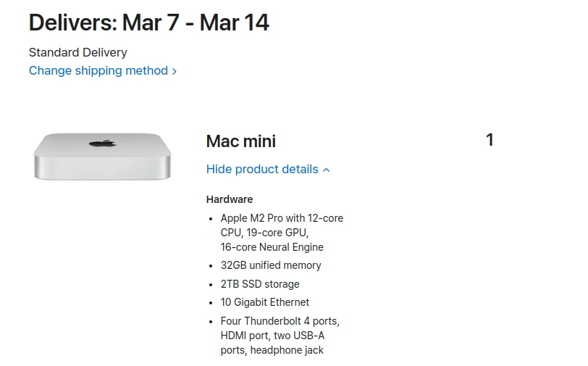Click the Change shipping method link
This screenshot has width=588, height=366.
[98, 71]
